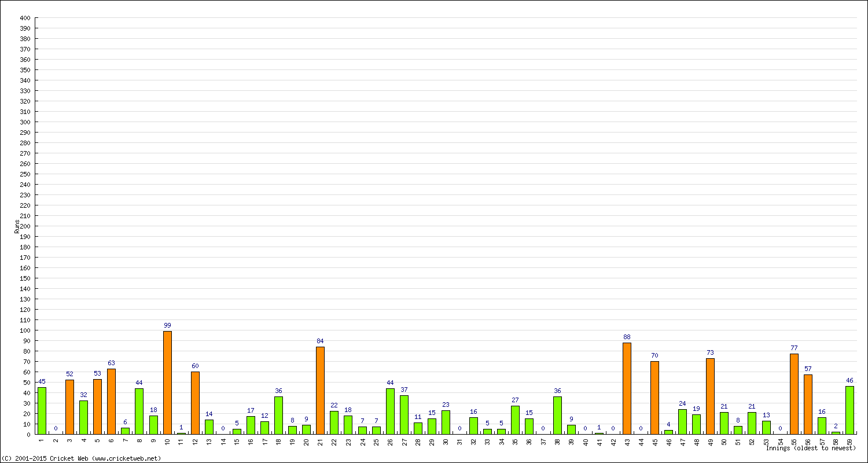Click the blue value label '84'

[x=320, y=341]
